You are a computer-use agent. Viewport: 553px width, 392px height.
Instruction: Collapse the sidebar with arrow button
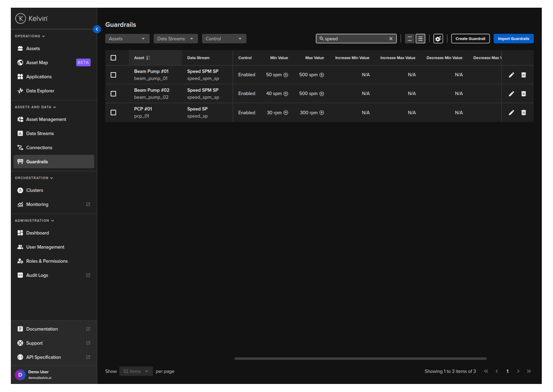pyautogui.click(x=97, y=29)
